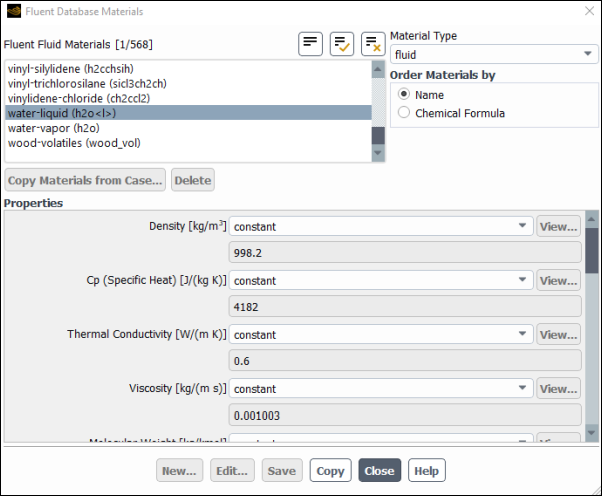Image resolution: width=602 pixels, height=496 pixels.
Task: Click the toggle tree view list icon
Action: click(x=310, y=44)
